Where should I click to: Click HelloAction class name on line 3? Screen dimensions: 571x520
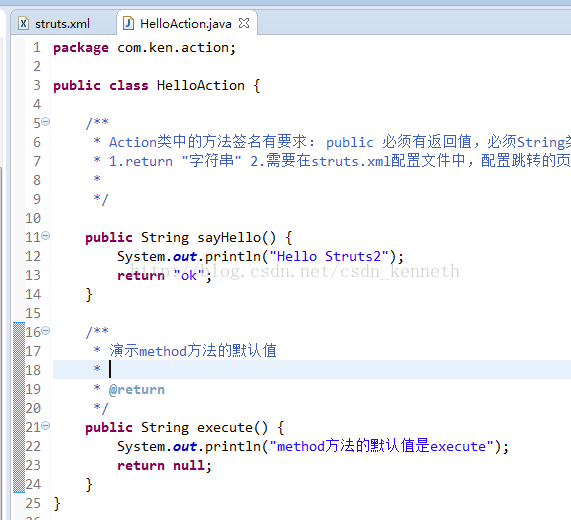coord(201,86)
